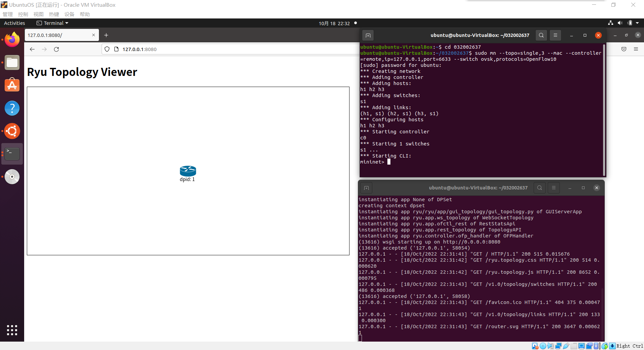Open the Help icon in dock

pyautogui.click(x=12, y=108)
